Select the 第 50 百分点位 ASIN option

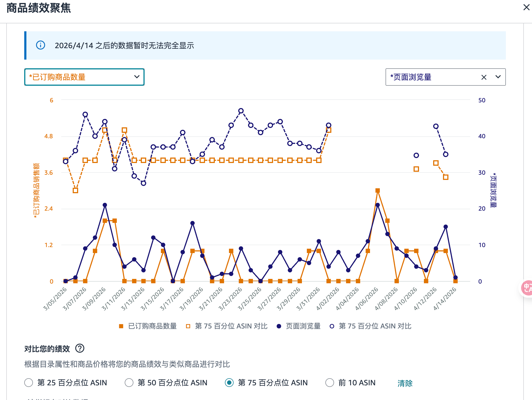(x=129, y=383)
